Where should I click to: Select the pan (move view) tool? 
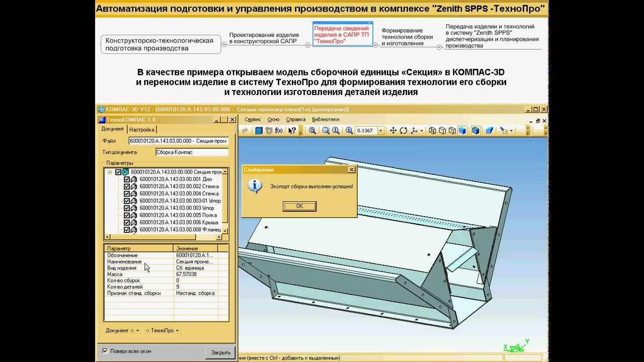click(x=393, y=131)
